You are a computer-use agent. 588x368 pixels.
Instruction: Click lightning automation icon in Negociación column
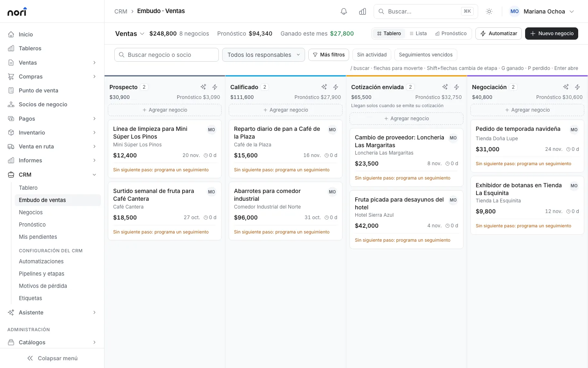577,87
